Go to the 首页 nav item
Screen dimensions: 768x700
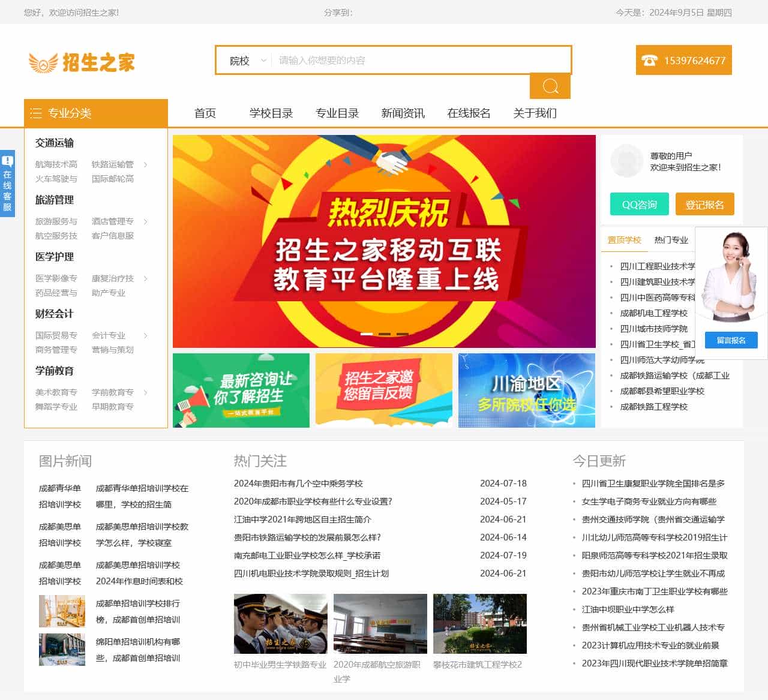[x=205, y=113]
